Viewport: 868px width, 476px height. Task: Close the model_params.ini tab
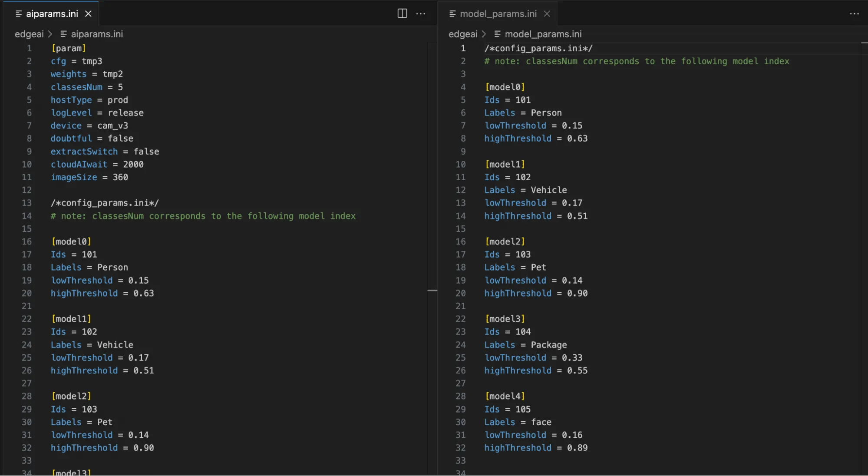[547, 13]
